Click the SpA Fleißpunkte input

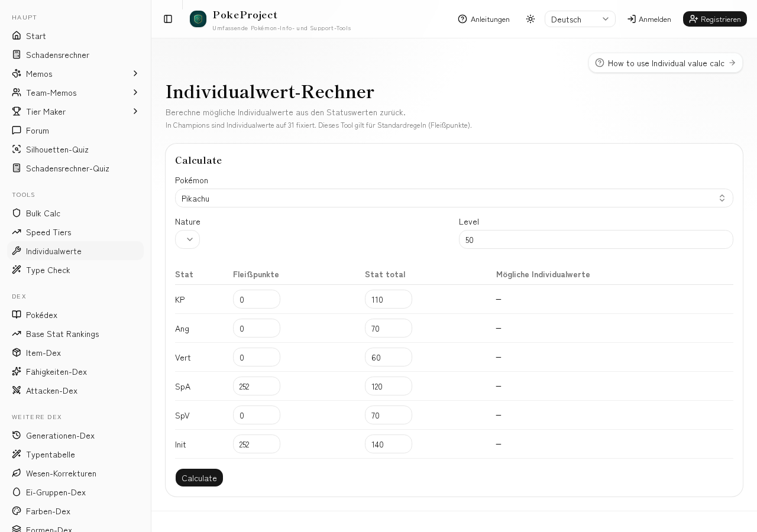(257, 386)
